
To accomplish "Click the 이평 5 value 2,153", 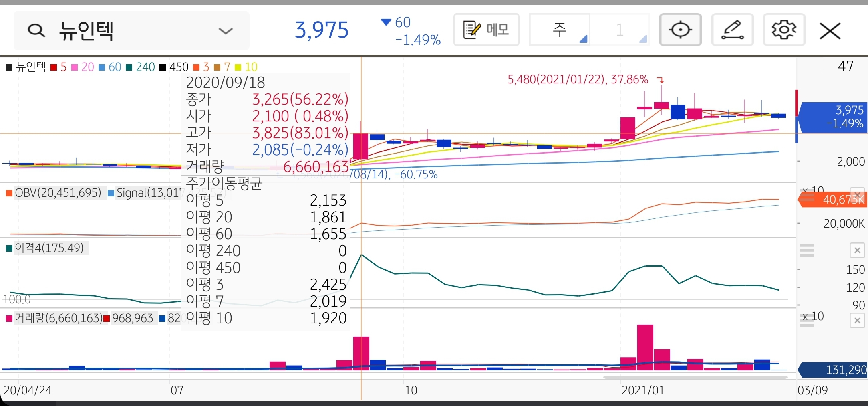I will tap(328, 200).
